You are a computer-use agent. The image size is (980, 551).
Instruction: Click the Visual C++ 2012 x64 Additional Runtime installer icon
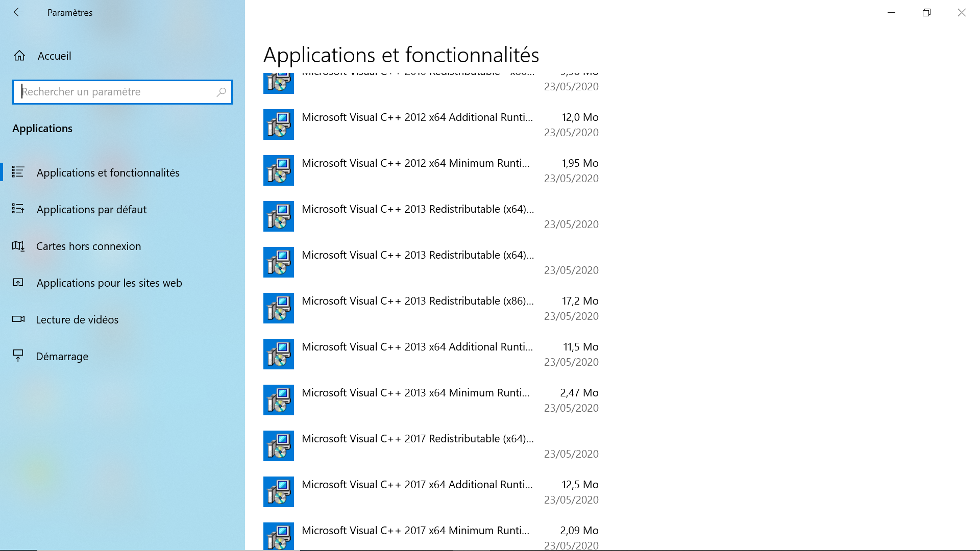click(x=279, y=124)
